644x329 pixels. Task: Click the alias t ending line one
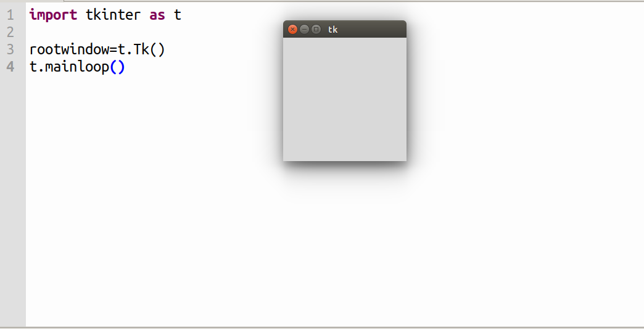pyautogui.click(x=178, y=15)
